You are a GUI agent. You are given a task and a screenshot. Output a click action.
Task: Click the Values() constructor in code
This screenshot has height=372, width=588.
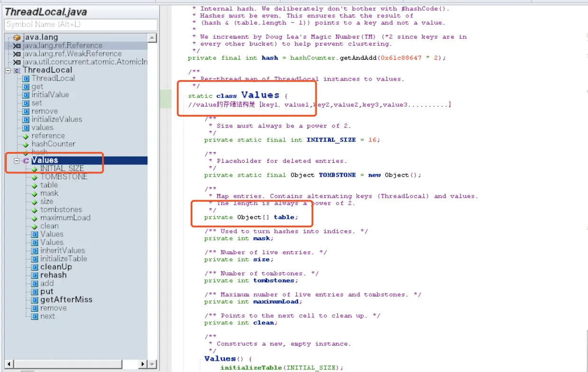[228, 359]
